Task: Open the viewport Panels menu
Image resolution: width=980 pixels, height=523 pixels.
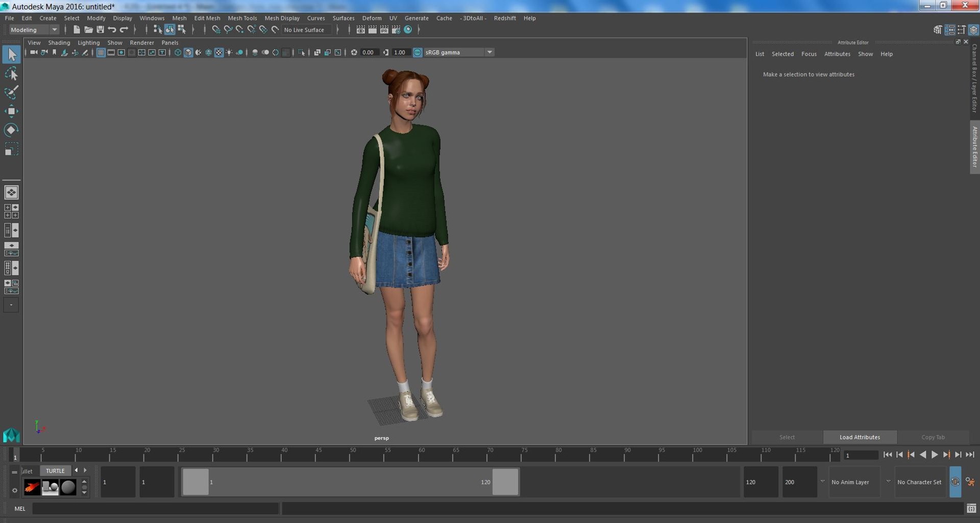Action: 170,42
